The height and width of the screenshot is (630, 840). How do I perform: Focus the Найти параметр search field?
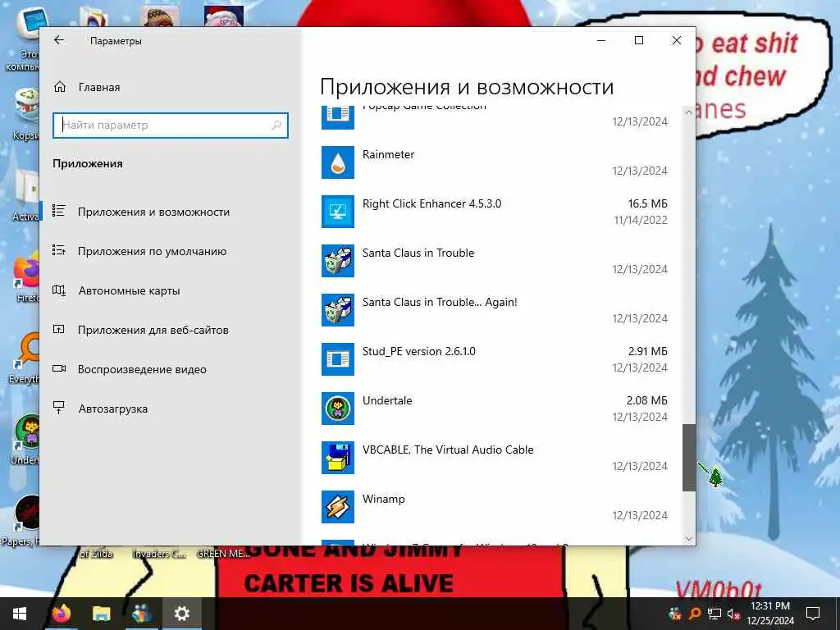(171, 126)
